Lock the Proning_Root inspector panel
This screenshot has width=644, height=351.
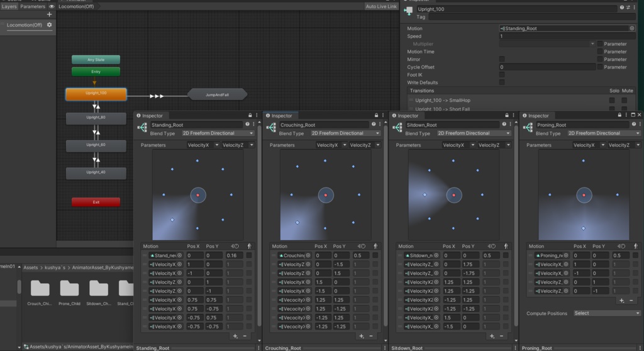(x=619, y=116)
